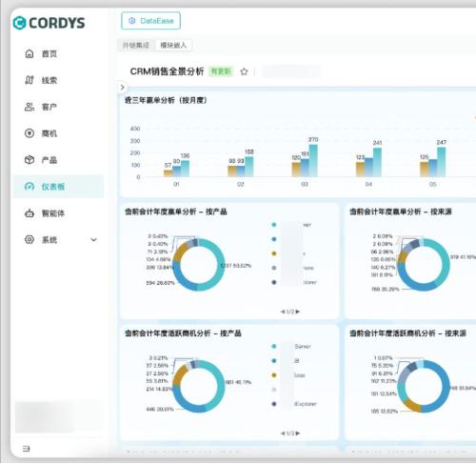476x464 pixels.
Task: Select the 线索 leads icon
Action: pyautogui.click(x=30, y=80)
